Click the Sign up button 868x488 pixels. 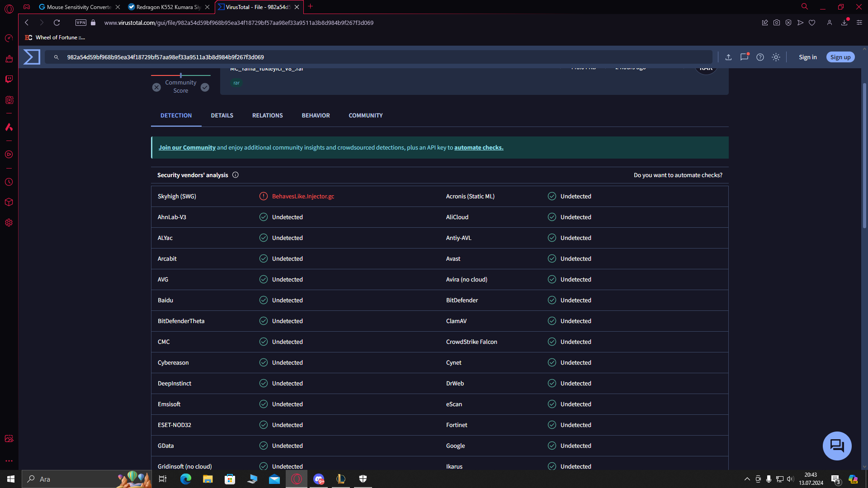click(840, 57)
